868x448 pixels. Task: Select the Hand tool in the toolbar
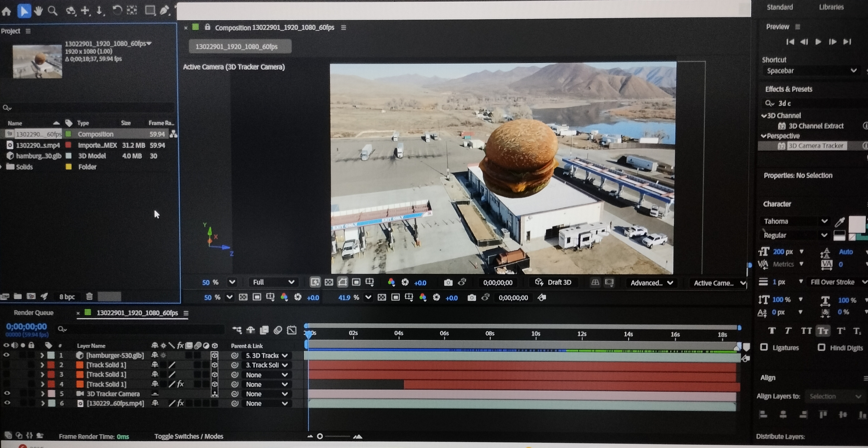[38, 11]
